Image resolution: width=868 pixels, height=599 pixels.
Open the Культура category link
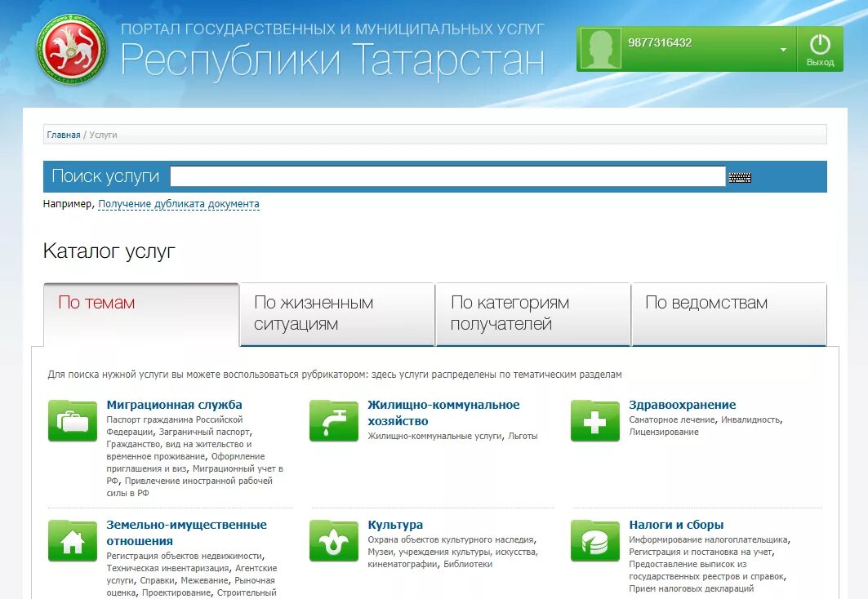pos(395,525)
